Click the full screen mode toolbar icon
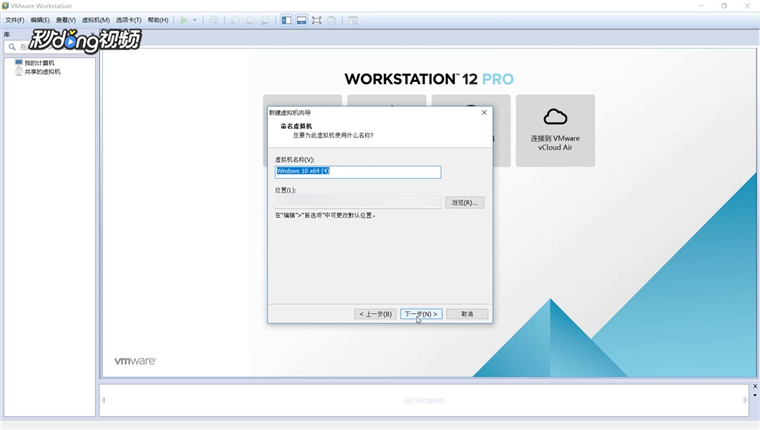 pos(317,20)
